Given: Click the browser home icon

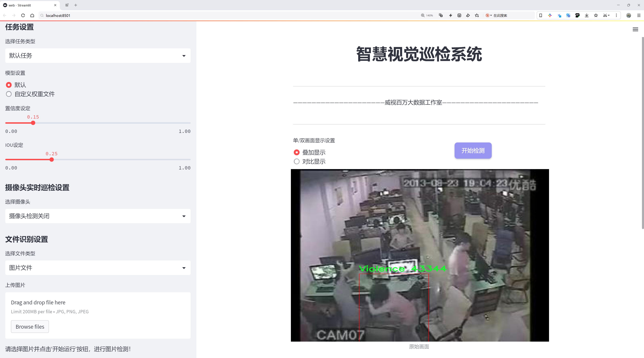Looking at the screenshot, I should coord(32,16).
